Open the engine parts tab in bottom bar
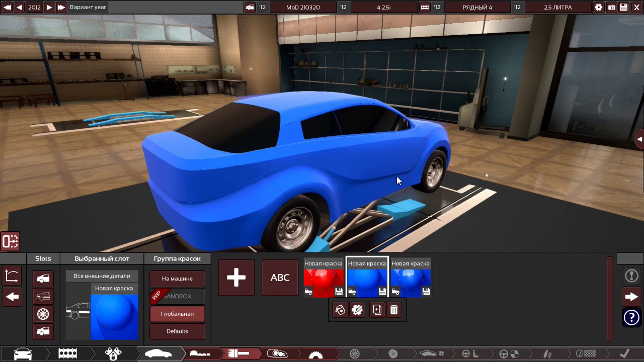Image resolution: width=644 pixels, height=362 pixels. 113,354
